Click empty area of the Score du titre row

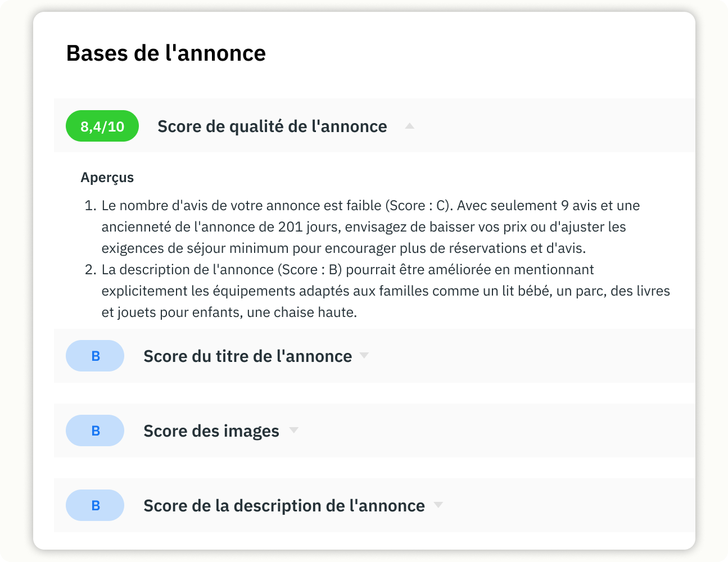(x=528, y=356)
